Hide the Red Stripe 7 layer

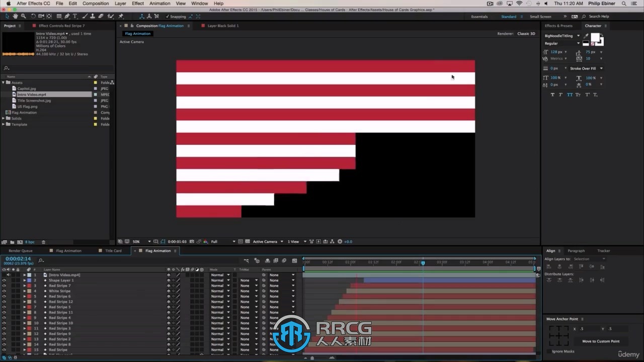[x=4, y=286]
